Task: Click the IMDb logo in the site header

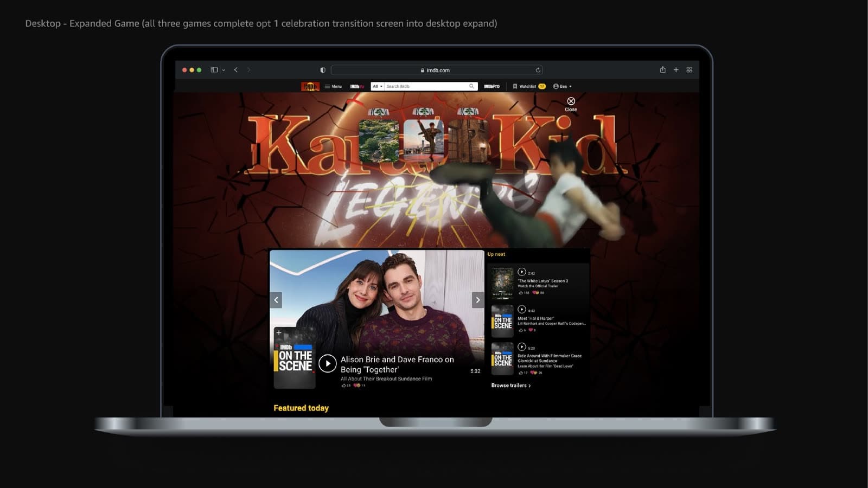Action: [x=310, y=86]
